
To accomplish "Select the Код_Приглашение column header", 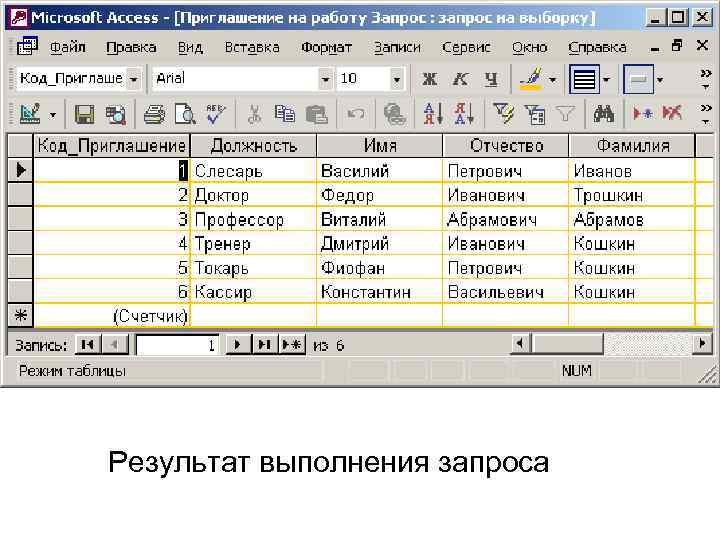I will pos(112,146).
